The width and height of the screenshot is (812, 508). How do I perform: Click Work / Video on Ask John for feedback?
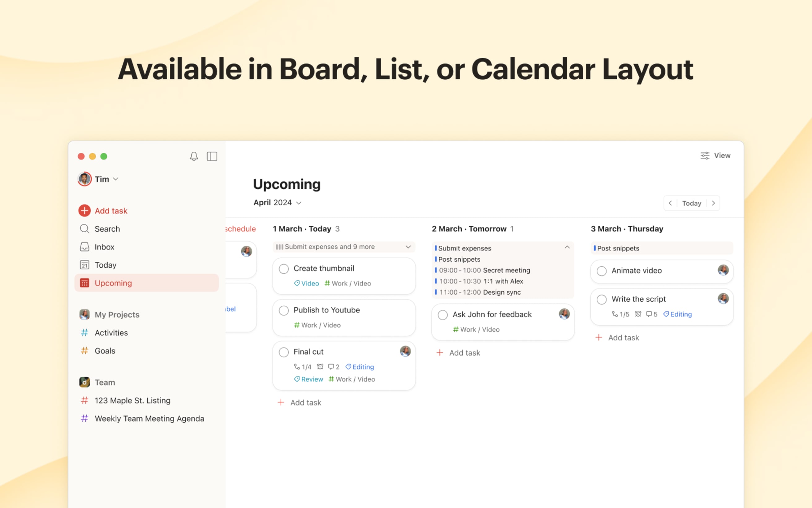click(476, 330)
